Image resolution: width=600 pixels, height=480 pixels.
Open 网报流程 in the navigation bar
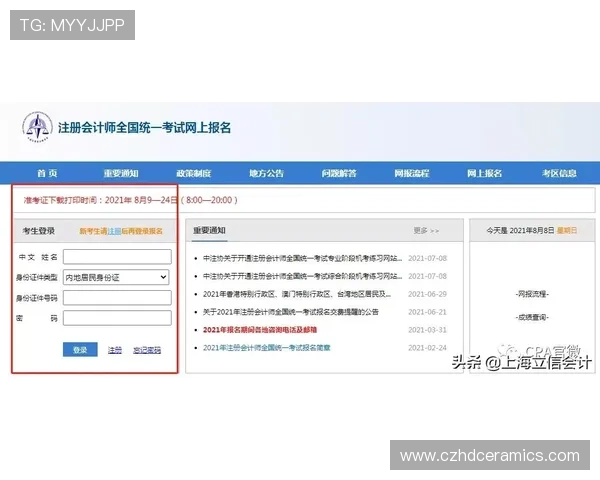pyautogui.click(x=412, y=173)
